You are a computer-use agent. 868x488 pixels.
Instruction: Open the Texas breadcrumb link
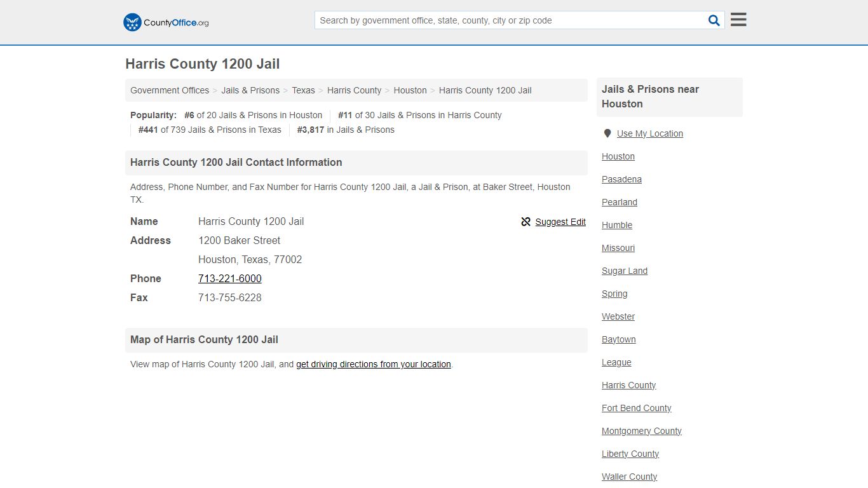pyautogui.click(x=303, y=90)
